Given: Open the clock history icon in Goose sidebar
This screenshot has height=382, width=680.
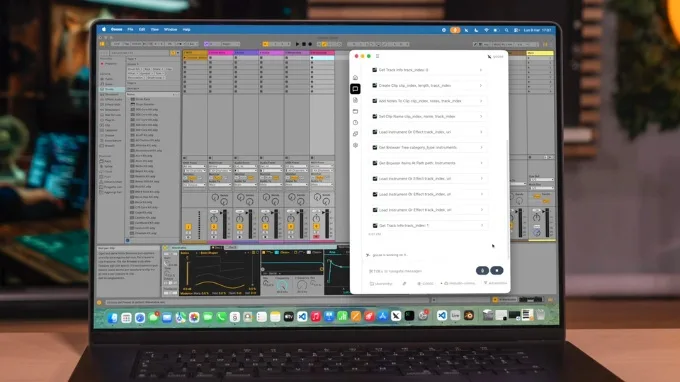Looking at the screenshot, I should pyautogui.click(x=355, y=123).
